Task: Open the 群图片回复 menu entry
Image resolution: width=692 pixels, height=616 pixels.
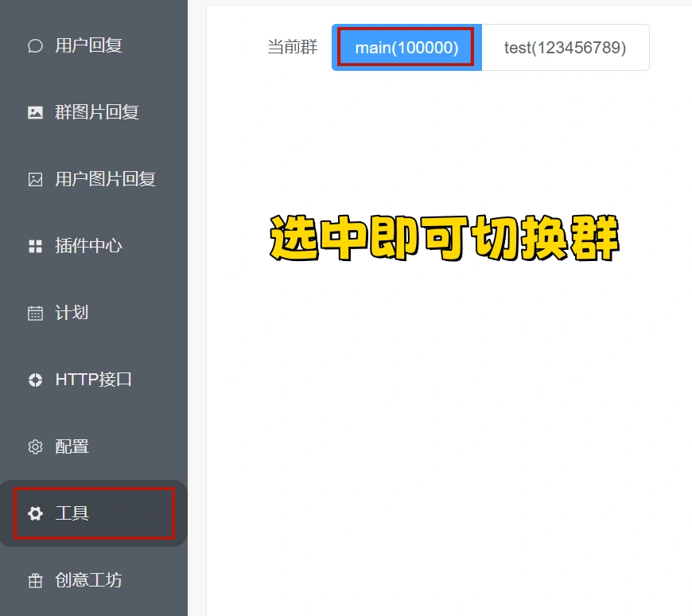Action: (94, 112)
